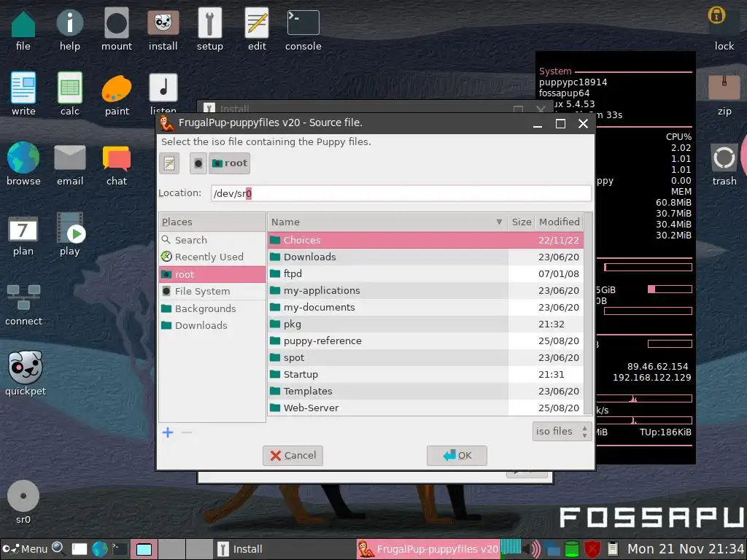Click the taskbar clock Mon 21 Nov
This screenshot has width=747, height=560.
(685, 549)
